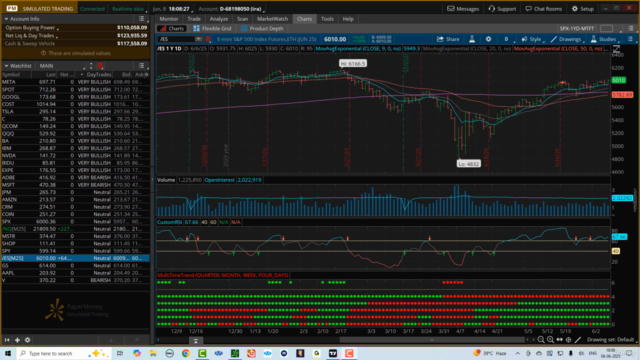The height and width of the screenshot is (360, 640).
Task: Switch to the Monitor tab
Action: [x=169, y=19]
